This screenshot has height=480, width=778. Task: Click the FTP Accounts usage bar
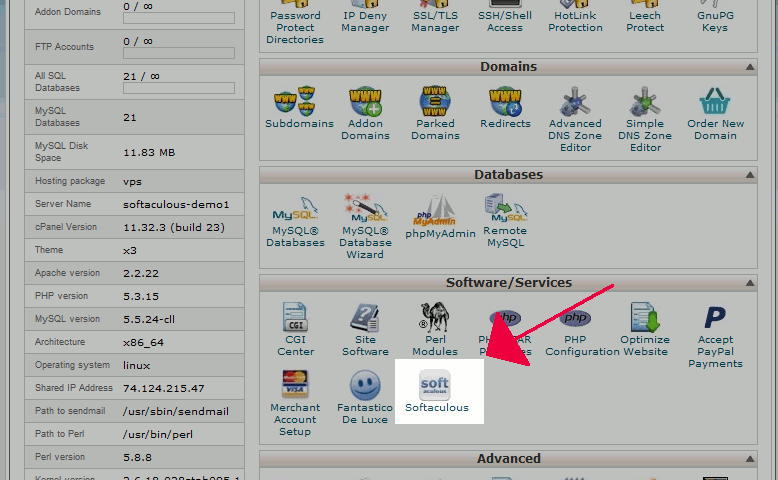[x=179, y=53]
